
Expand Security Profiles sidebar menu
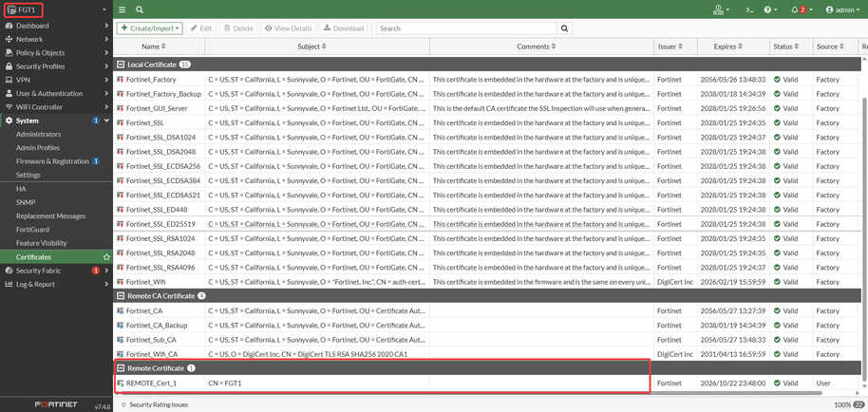pyautogui.click(x=56, y=66)
